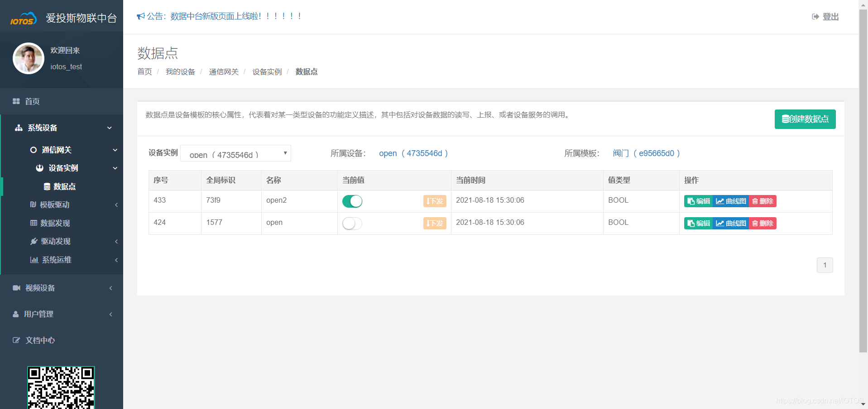Image resolution: width=868 pixels, height=409 pixels.
Task: Select 模板驱动 from the navigation menu
Action: click(x=56, y=204)
